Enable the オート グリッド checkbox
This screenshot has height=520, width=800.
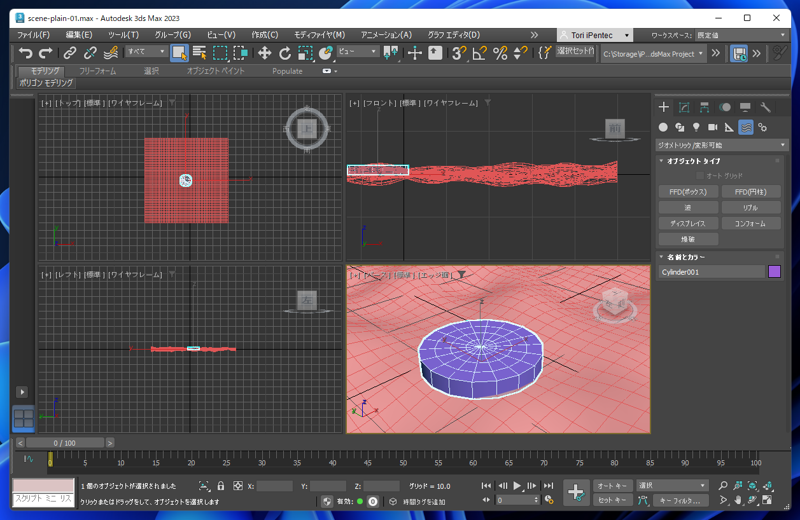(700, 176)
